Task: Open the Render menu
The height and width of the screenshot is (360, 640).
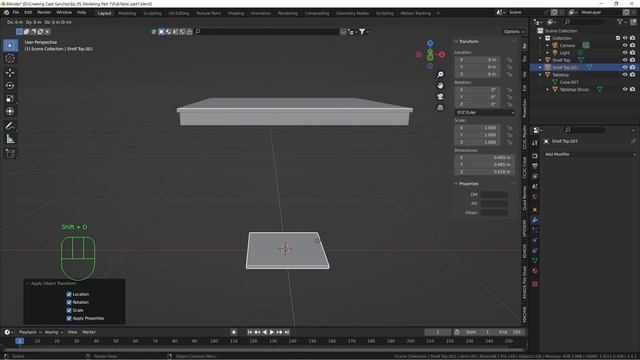Action: (44, 13)
